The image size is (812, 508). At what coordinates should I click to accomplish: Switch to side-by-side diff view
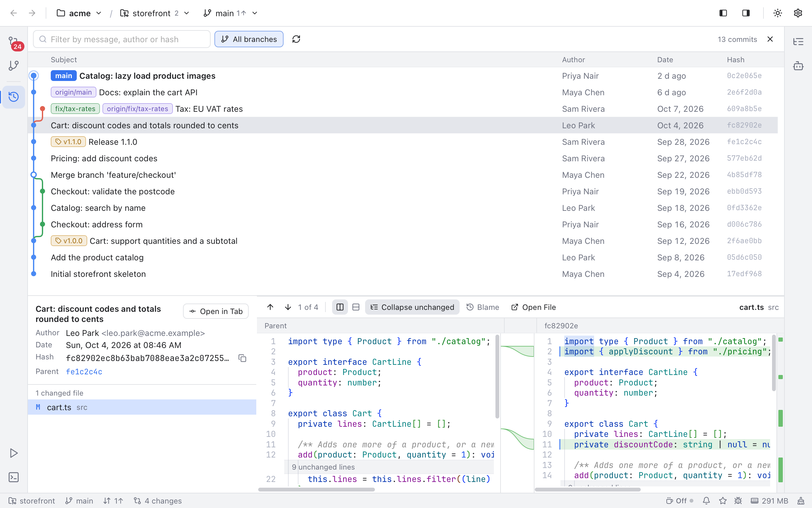[x=340, y=307]
